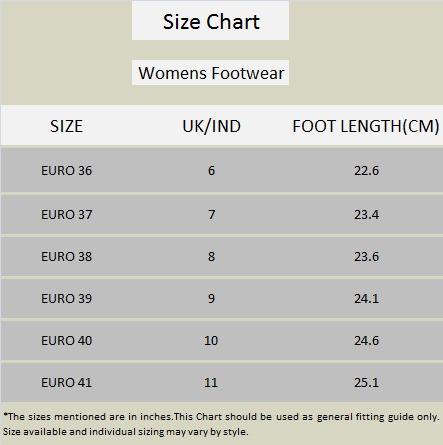This screenshot has width=443, height=445.
Task: Click foot length 23.4 cell
Action: (x=366, y=214)
